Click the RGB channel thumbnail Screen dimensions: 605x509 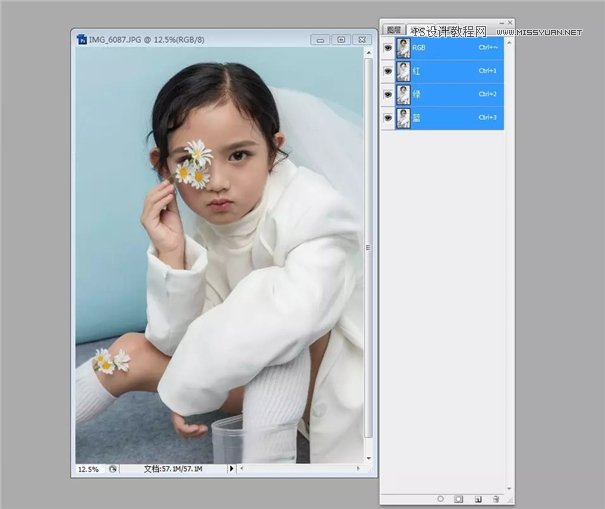coord(404,48)
